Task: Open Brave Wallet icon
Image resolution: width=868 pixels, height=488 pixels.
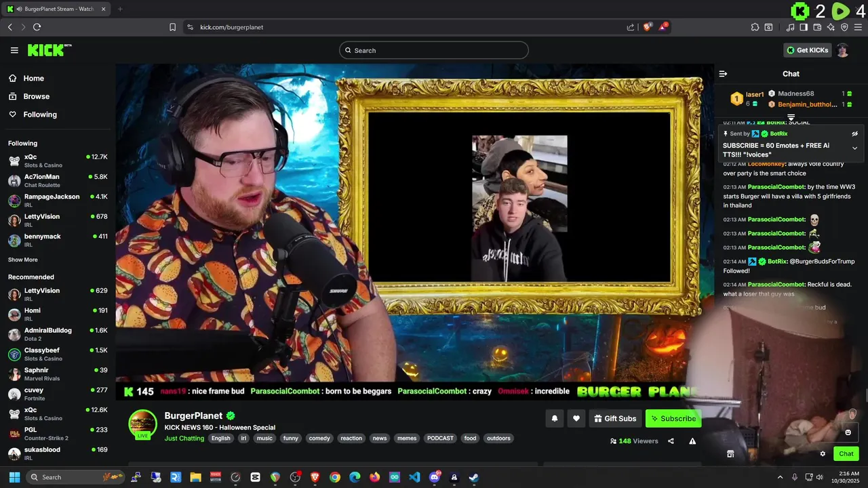Action: pos(817,27)
